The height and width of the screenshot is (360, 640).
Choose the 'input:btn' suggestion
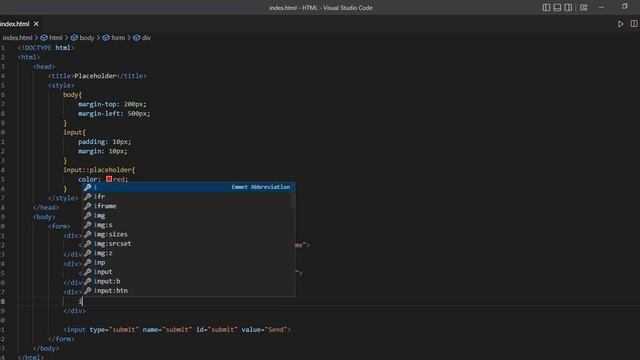(189, 290)
